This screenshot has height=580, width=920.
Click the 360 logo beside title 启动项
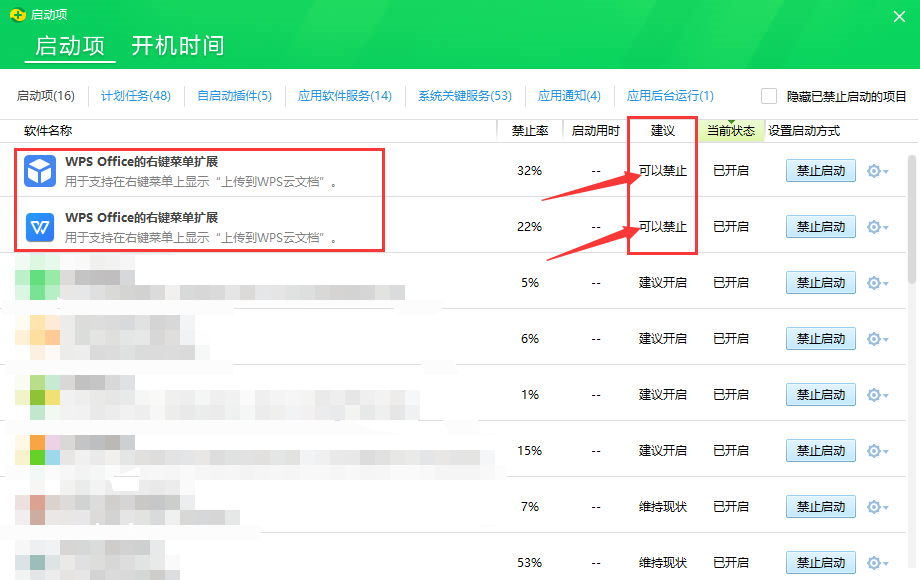coord(18,14)
